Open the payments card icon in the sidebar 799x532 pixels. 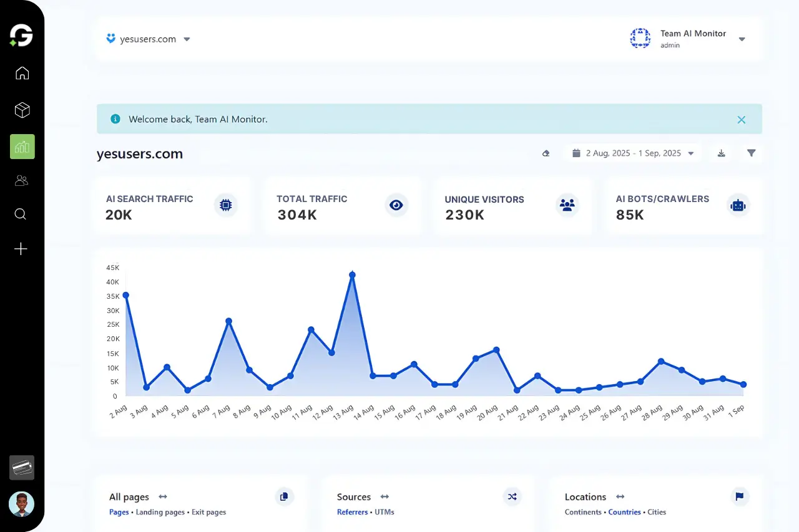(22, 467)
